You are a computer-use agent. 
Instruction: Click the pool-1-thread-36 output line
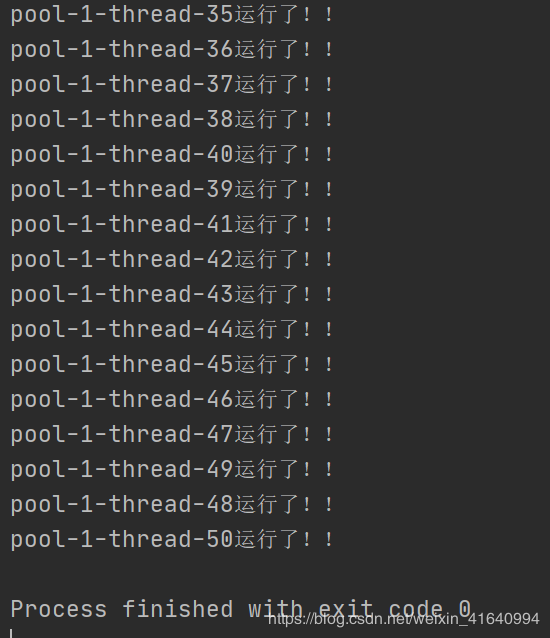pos(172,50)
